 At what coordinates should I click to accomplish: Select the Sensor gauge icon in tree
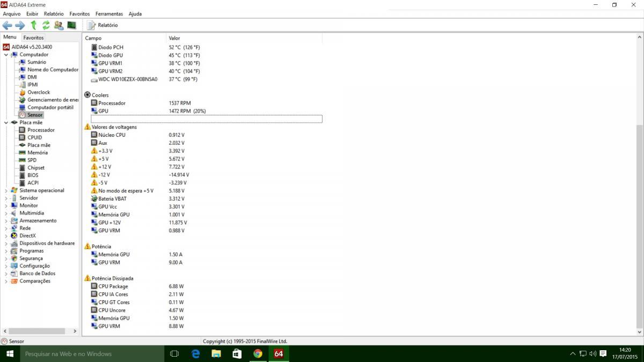(22, 115)
